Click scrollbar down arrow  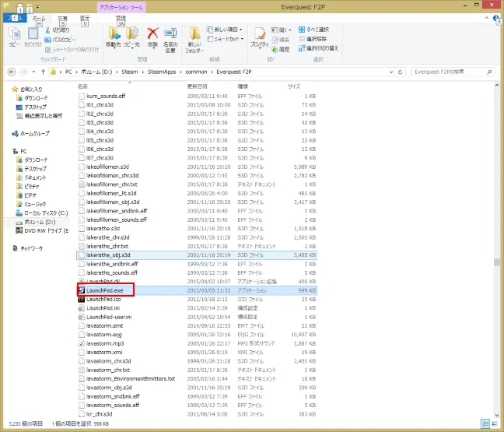click(x=497, y=416)
